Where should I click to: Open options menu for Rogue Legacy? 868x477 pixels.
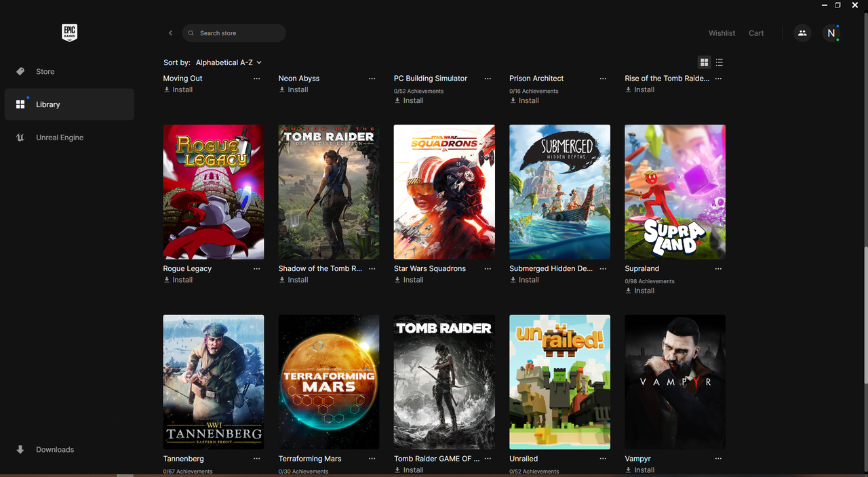(x=256, y=269)
